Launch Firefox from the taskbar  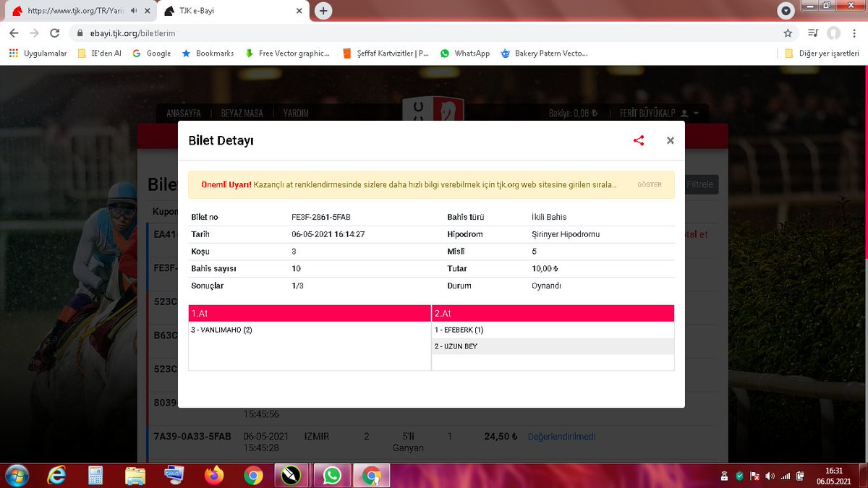(213, 476)
